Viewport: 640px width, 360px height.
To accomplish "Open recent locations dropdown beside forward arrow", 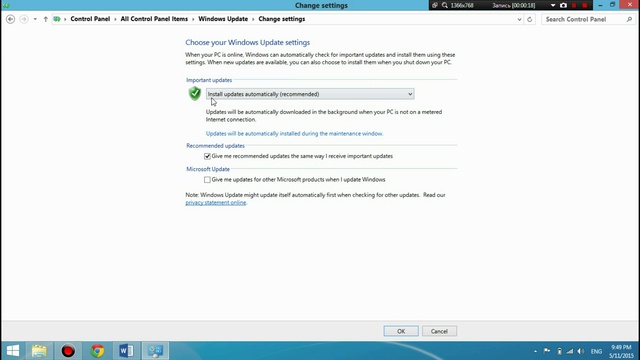I will click(35, 19).
